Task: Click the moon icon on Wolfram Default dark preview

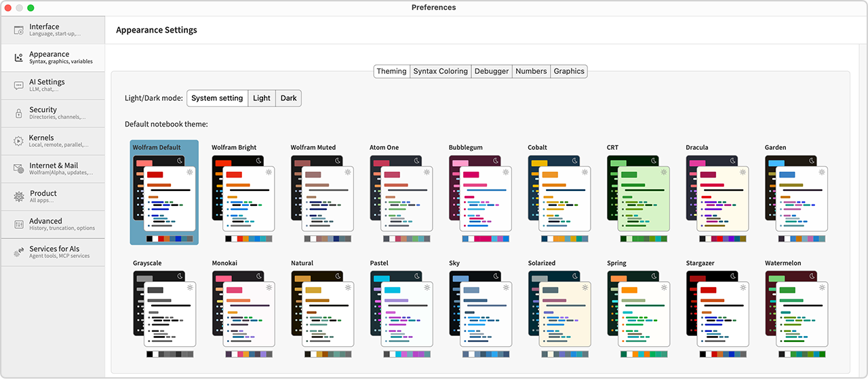Action: click(180, 161)
